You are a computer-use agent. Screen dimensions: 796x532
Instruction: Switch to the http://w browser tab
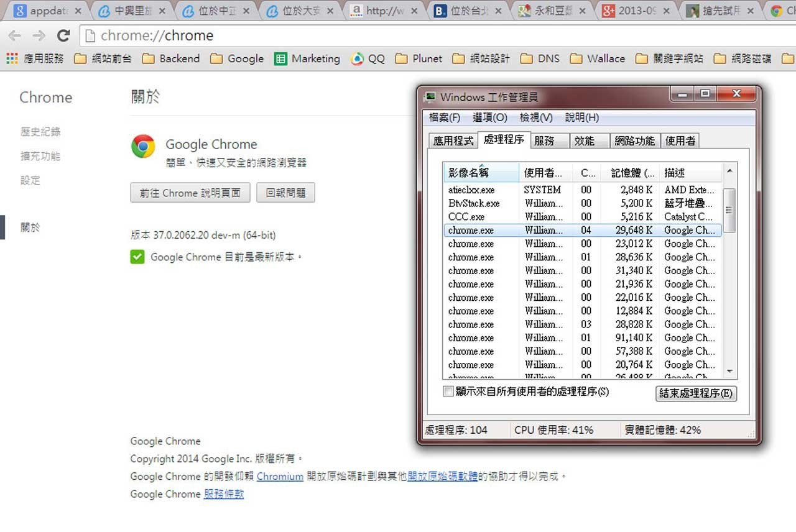coord(384,11)
